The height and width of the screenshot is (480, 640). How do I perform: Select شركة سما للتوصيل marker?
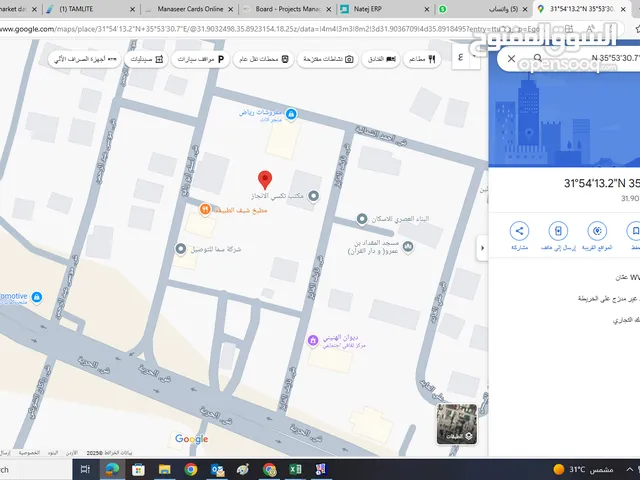(x=180, y=249)
